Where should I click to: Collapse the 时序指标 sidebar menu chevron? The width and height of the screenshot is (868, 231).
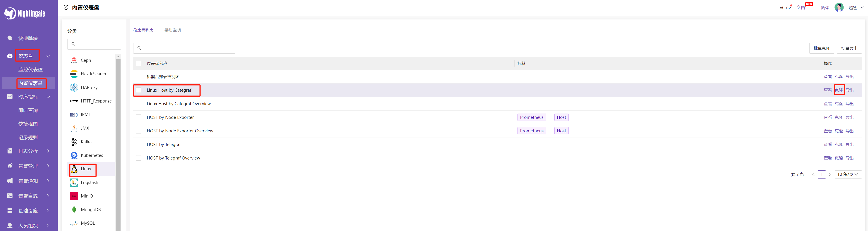pyautogui.click(x=48, y=97)
